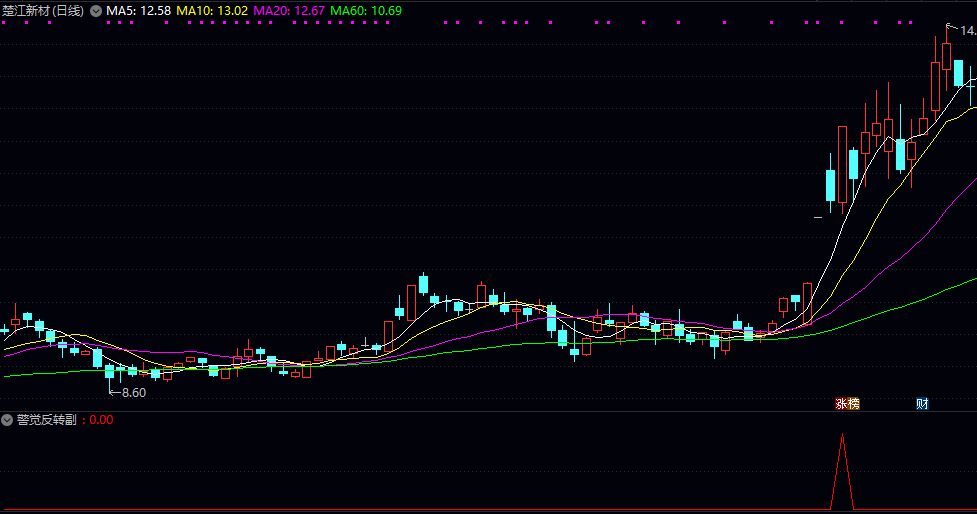Open the blue 财 financial report badge
The height and width of the screenshot is (514, 977).
click(x=922, y=404)
